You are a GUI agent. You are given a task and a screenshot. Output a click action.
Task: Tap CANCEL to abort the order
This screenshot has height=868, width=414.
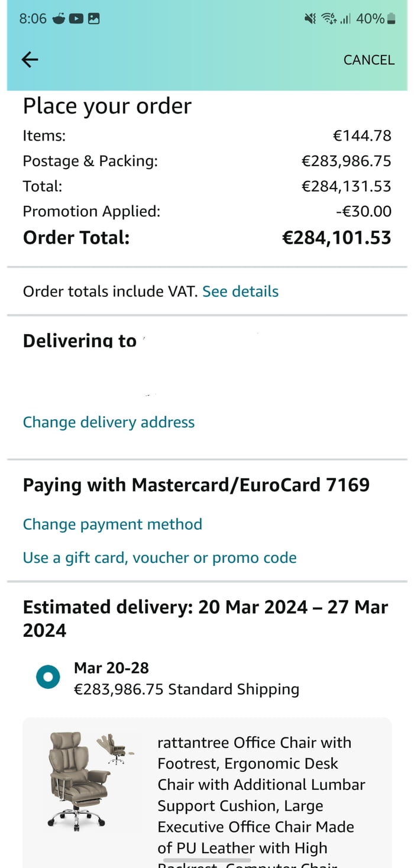pyautogui.click(x=369, y=60)
